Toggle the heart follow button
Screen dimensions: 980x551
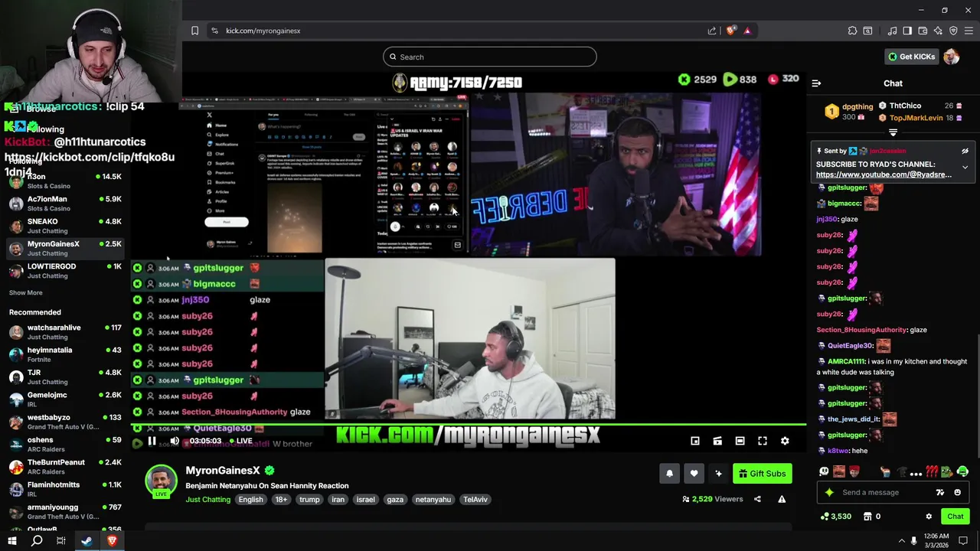pos(694,474)
